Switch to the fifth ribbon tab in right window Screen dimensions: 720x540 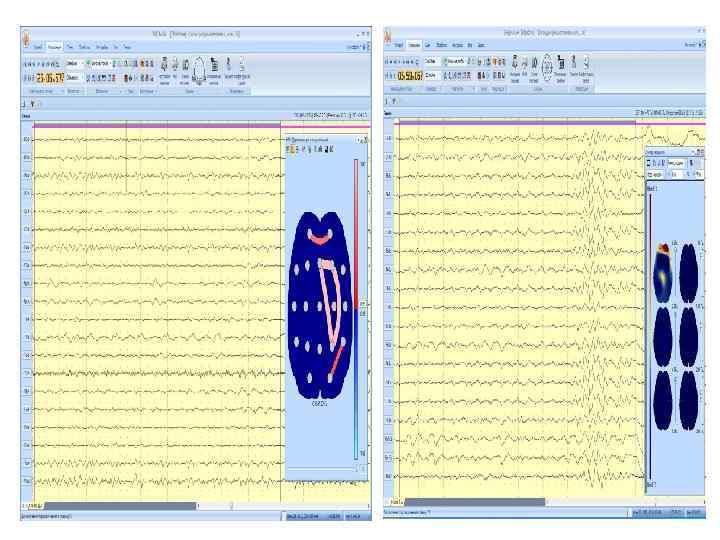(457, 45)
